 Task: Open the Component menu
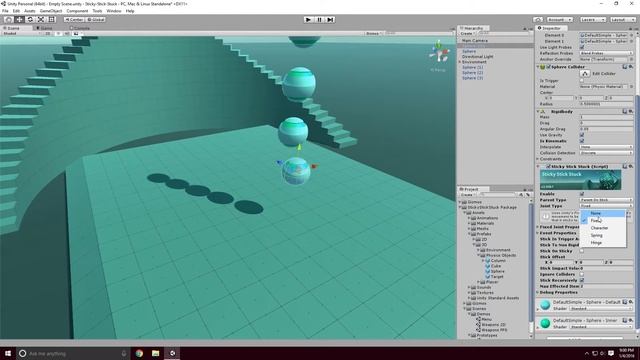(x=77, y=11)
